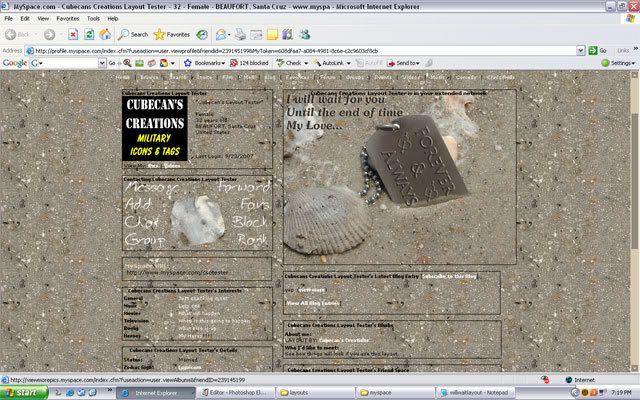
Task: Expand the Address bar history dropdown
Action: (581, 51)
